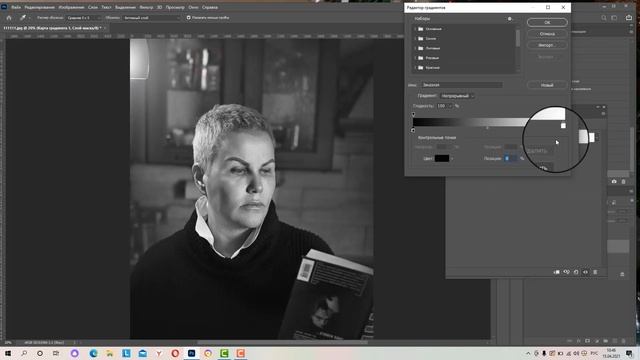This screenshot has height=360, width=640.
Task: Click the Photoshop taskbar icon
Action: click(x=191, y=353)
